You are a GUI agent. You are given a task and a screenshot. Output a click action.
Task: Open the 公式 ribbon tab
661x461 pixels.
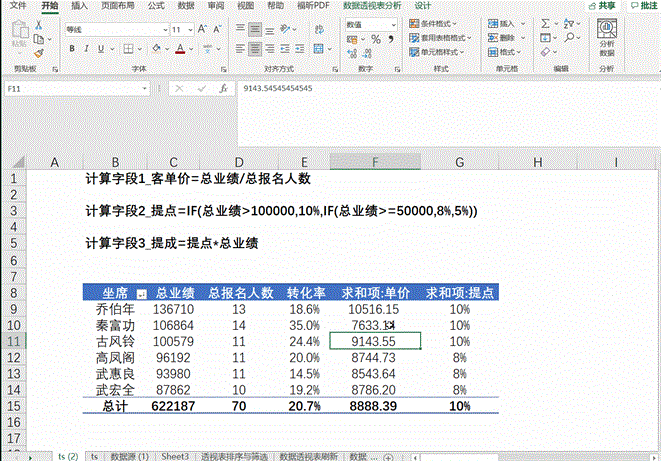tap(155, 5)
